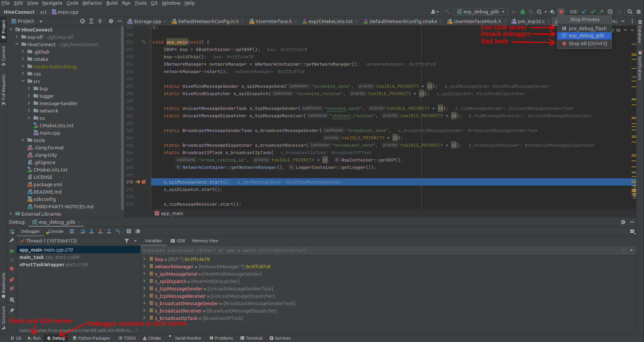Open the Refactor menu
Viewport: 644px width, 342px height.
[x=92, y=3]
